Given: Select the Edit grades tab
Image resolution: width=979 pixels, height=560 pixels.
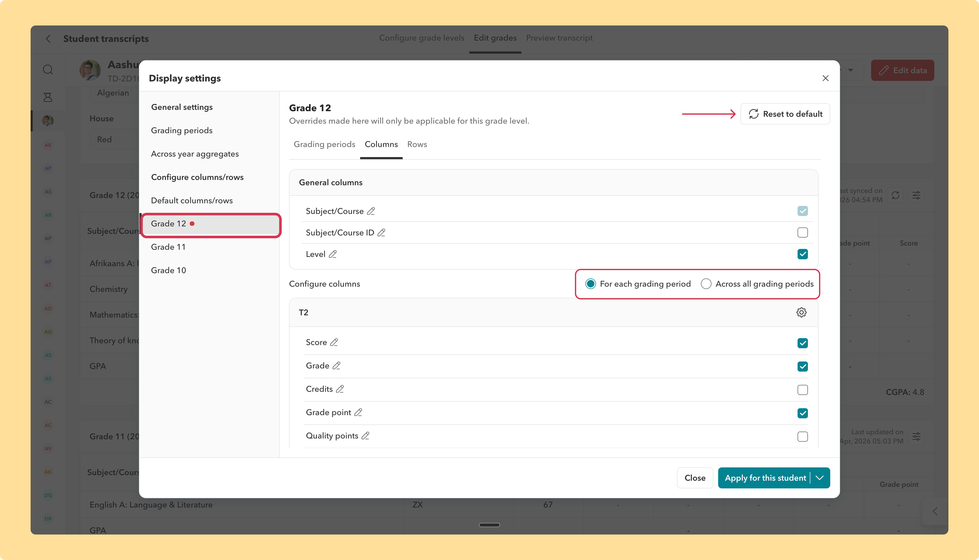Looking at the screenshot, I should pos(495,38).
